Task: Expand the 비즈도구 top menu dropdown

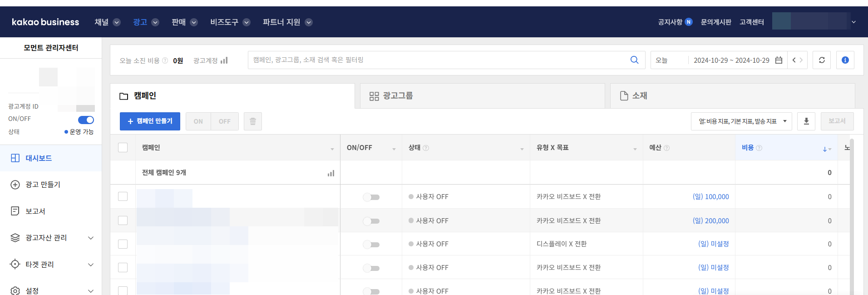Action: click(247, 22)
